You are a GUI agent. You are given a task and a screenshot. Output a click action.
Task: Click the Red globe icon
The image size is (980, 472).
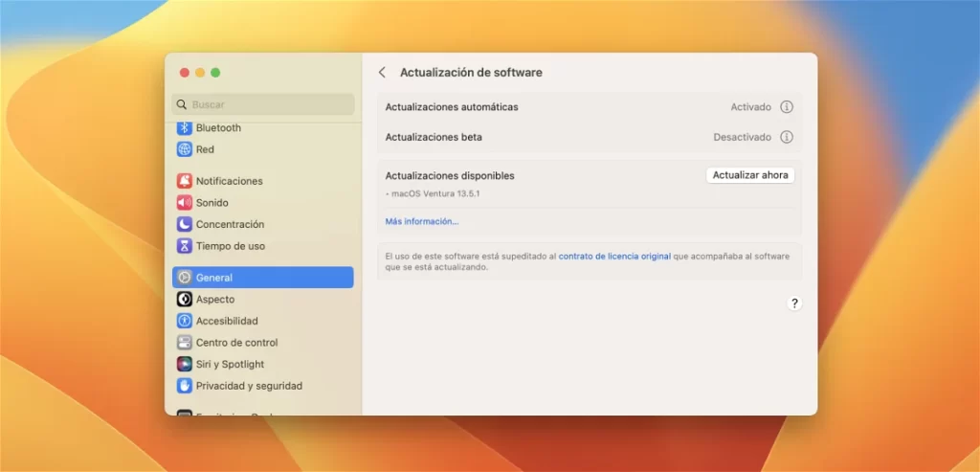185,149
